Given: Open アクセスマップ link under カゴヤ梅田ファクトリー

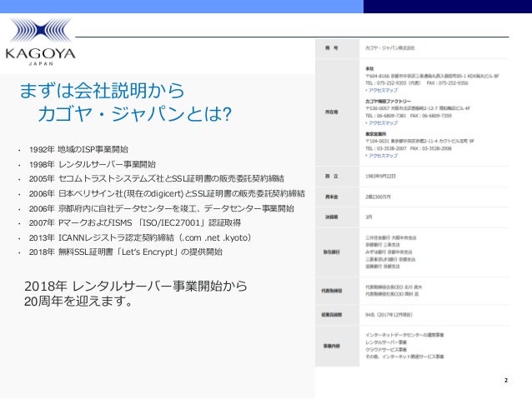Looking at the screenshot, I should [383, 122].
